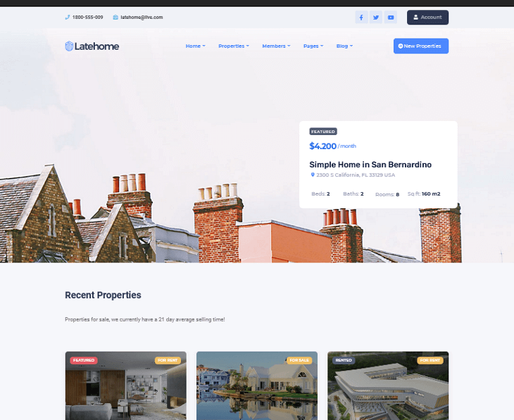This screenshot has height=420, width=514.
Task: Open the YouTube social icon link
Action: pos(391,18)
